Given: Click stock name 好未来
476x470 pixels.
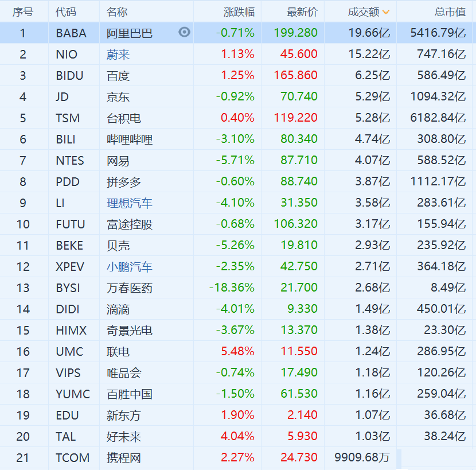Looking at the screenshot, I should click(x=124, y=436).
